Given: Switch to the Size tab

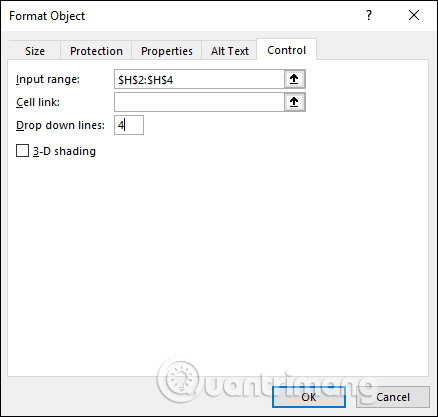Looking at the screenshot, I should [x=35, y=51].
